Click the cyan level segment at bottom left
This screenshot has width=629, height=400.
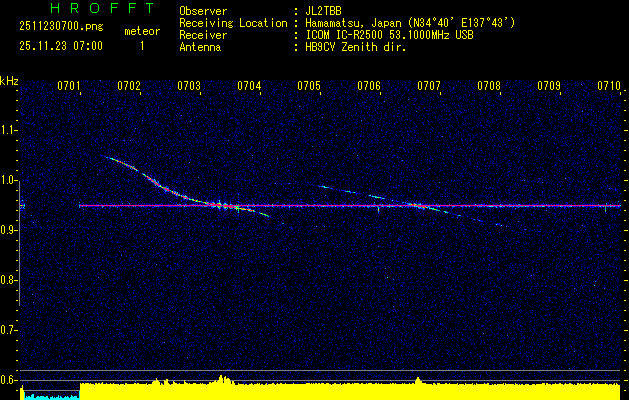(x=50, y=396)
